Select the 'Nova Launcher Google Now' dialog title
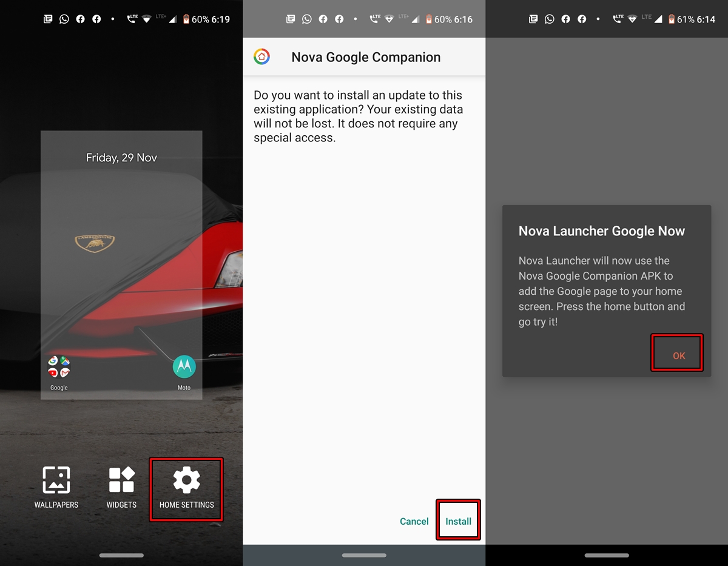Screen dimensions: 728x566 [x=602, y=231]
